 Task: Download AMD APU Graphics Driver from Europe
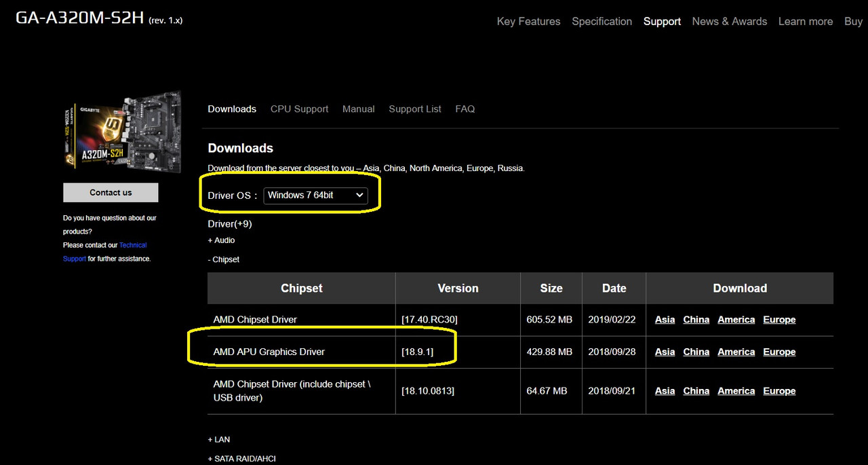[779, 352]
